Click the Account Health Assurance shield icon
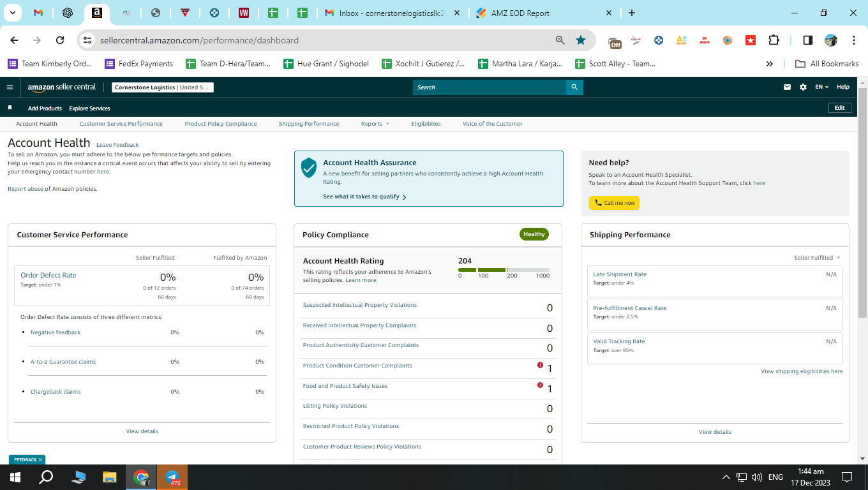 pos(309,168)
